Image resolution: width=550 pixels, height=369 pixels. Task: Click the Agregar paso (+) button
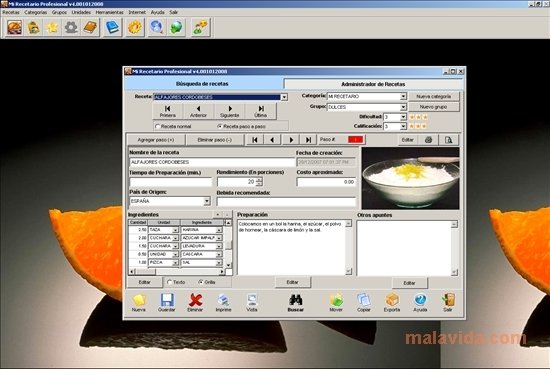pyautogui.click(x=156, y=140)
